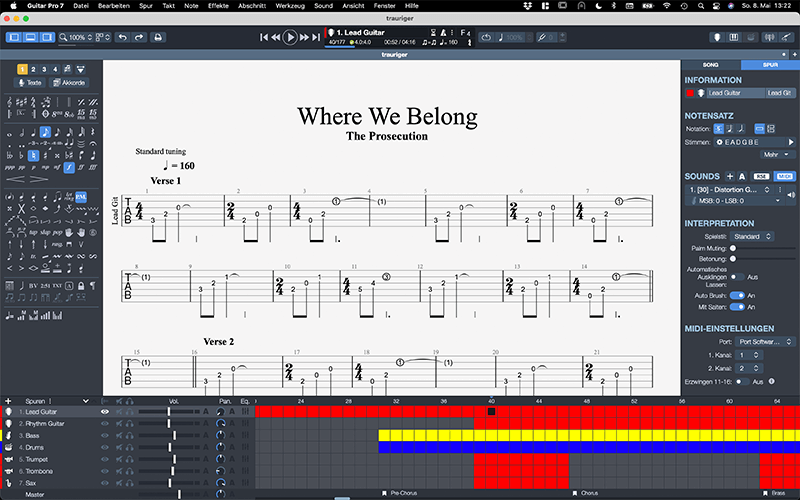Image resolution: width=800 pixels, height=500 pixels.
Task: Open the Werkzeug menu
Action: click(x=290, y=6)
